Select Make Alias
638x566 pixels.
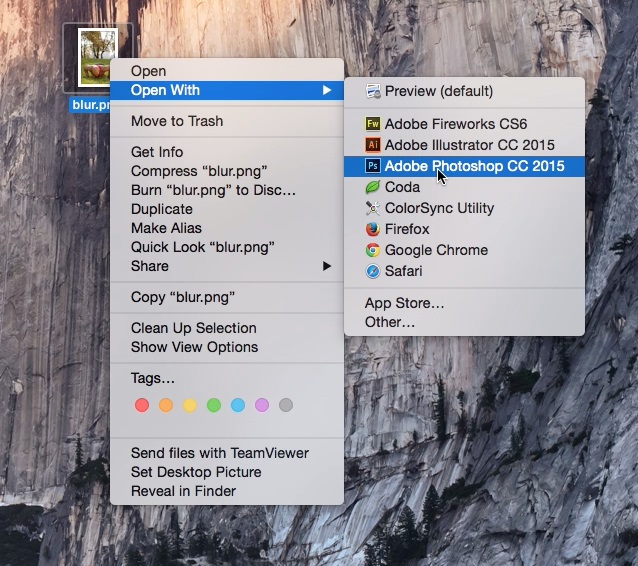coord(227,228)
